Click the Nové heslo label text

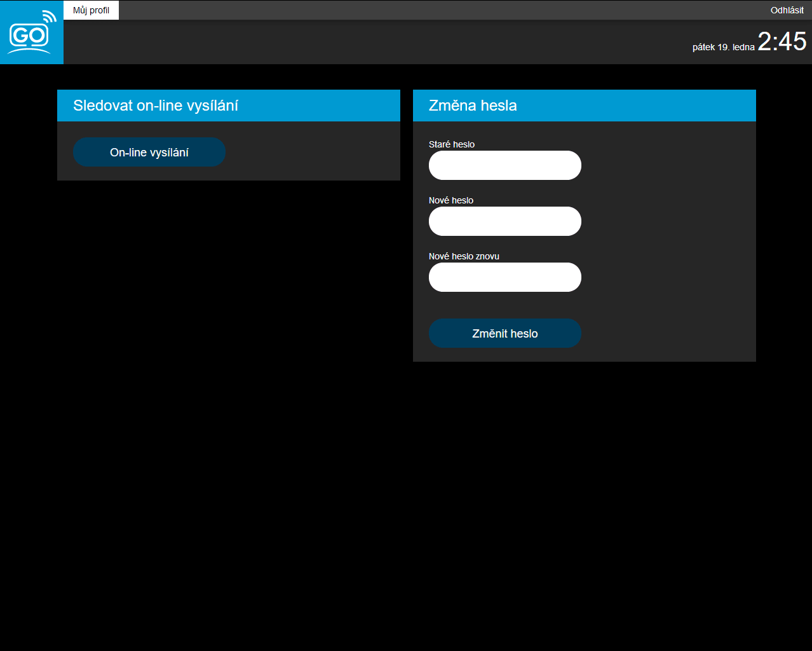point(450,200)
